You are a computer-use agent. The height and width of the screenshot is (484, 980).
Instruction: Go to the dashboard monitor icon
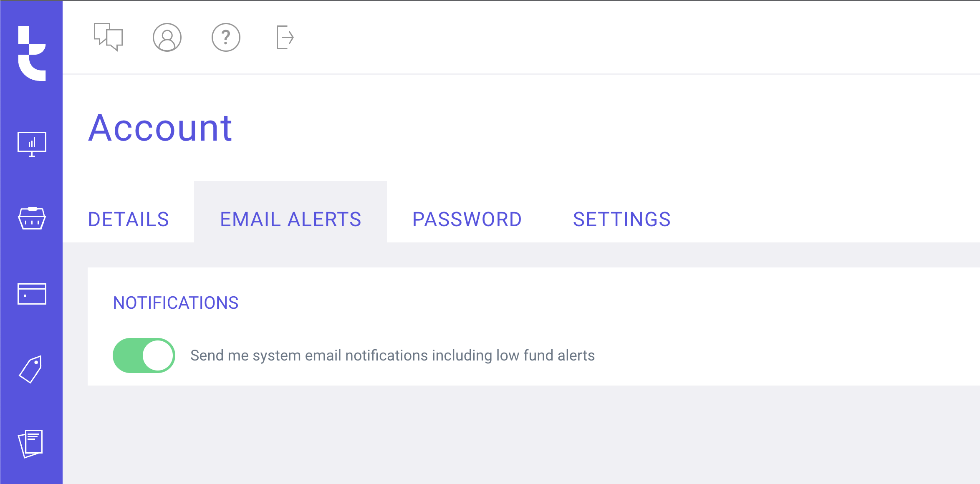[x=32, y=144]
